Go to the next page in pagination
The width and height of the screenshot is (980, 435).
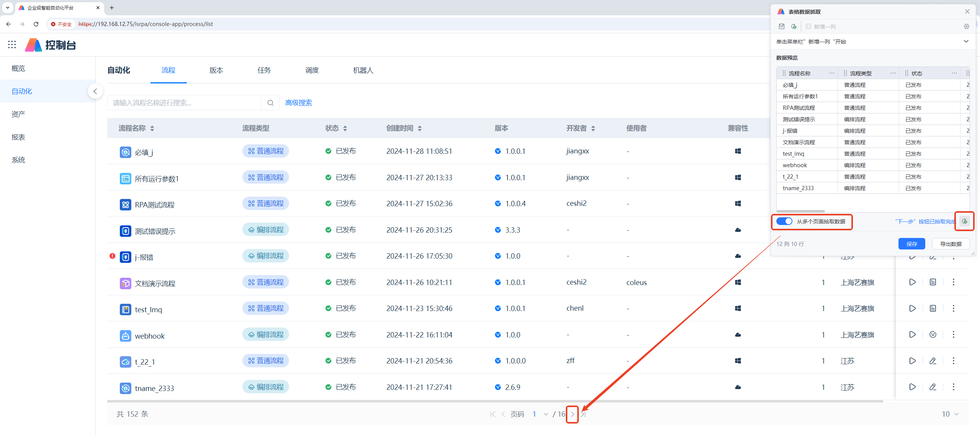(572, 414)
